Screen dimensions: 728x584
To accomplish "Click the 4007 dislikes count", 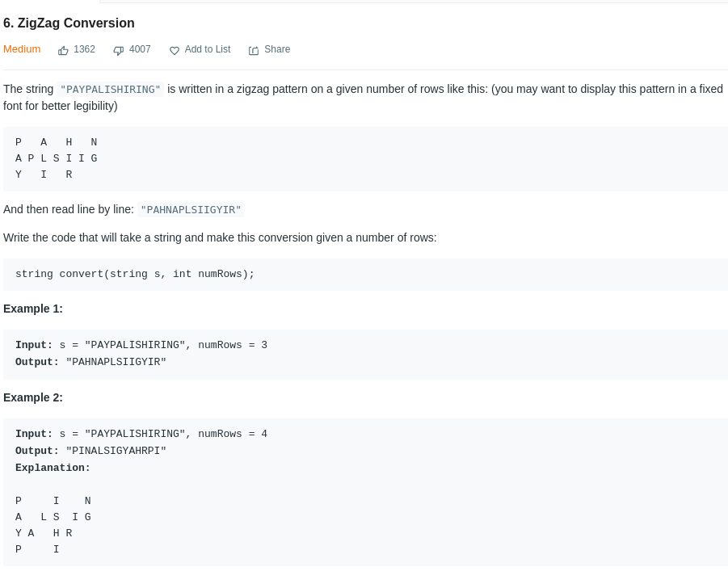I will [x=140, y=49].
